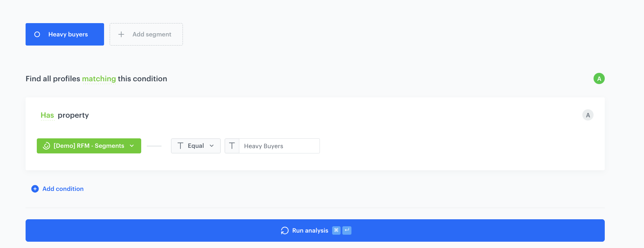
Task: Click the plus icon beside Add segment
Action: click(x=121, y=34)
